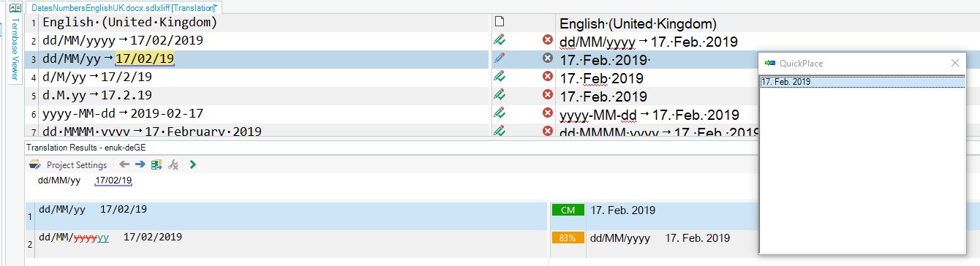Select translation result 1 source 'dd/MM/yy 17/02/19'
The height and width of the screenshot is (266, 980).
coord(93,209)
